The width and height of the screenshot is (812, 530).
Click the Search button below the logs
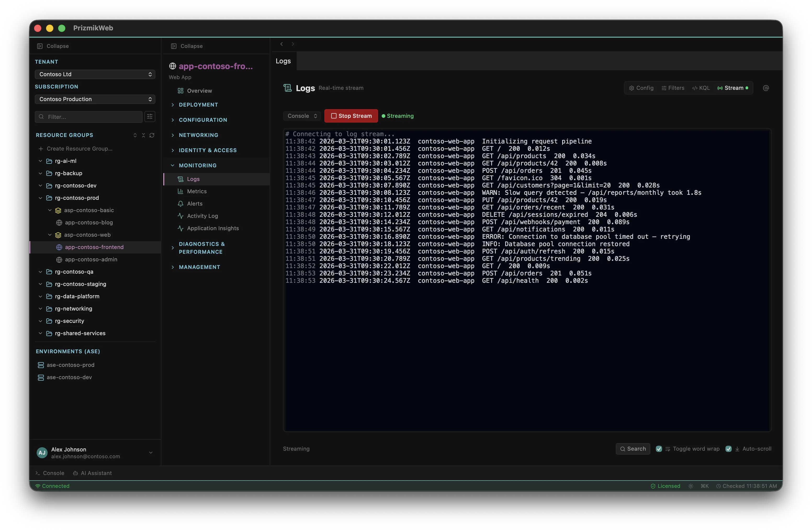point(633,449)
